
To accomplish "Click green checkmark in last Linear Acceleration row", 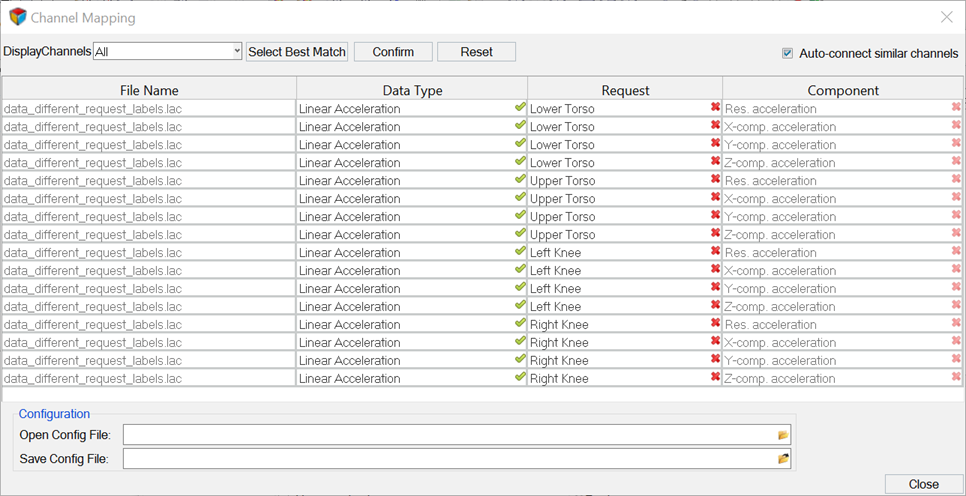I will pos(520,377).
